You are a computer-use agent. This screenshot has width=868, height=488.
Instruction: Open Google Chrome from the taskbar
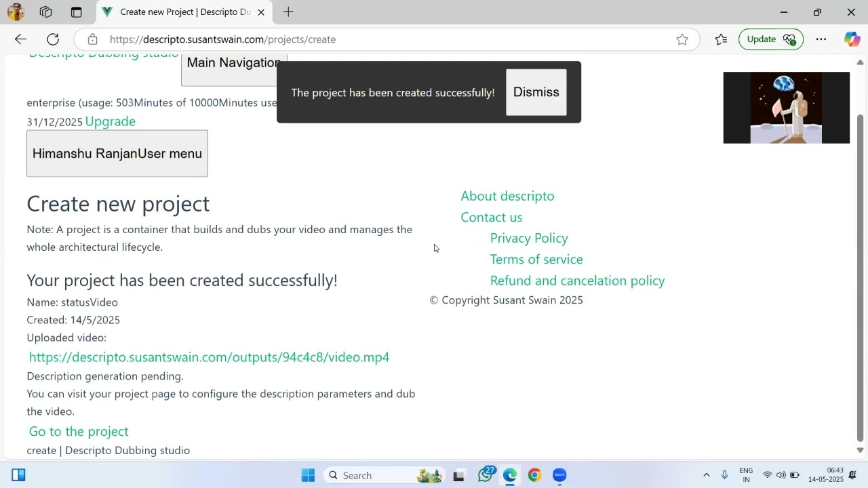click(534, 475)
